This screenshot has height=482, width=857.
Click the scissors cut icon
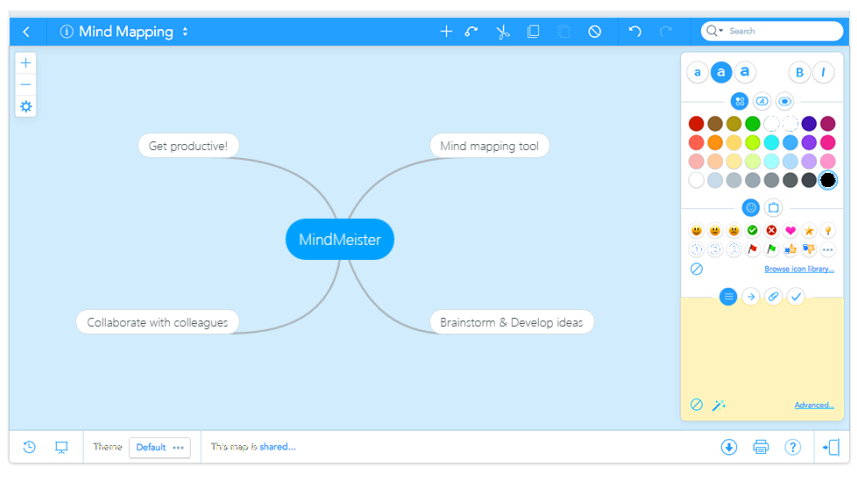click(502, 32)
